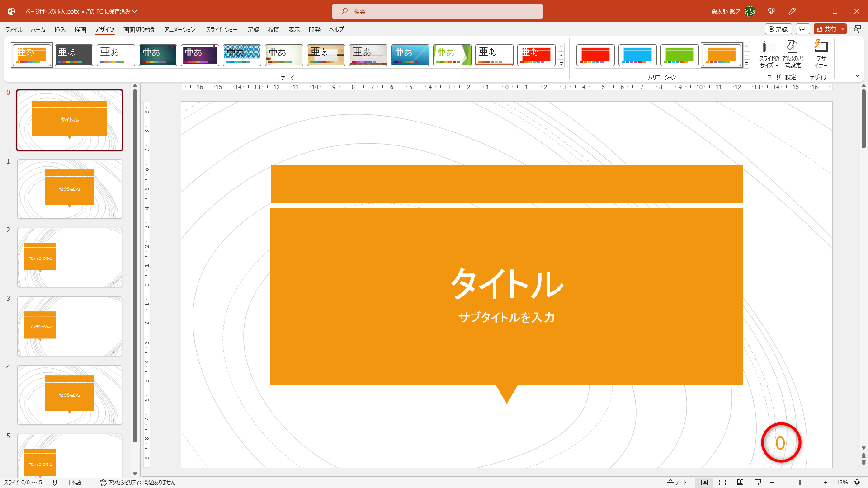This screenshot has width=868, height=488.
Task: Toggle the ノート (Notes) pane
Action: click(676, 482)
